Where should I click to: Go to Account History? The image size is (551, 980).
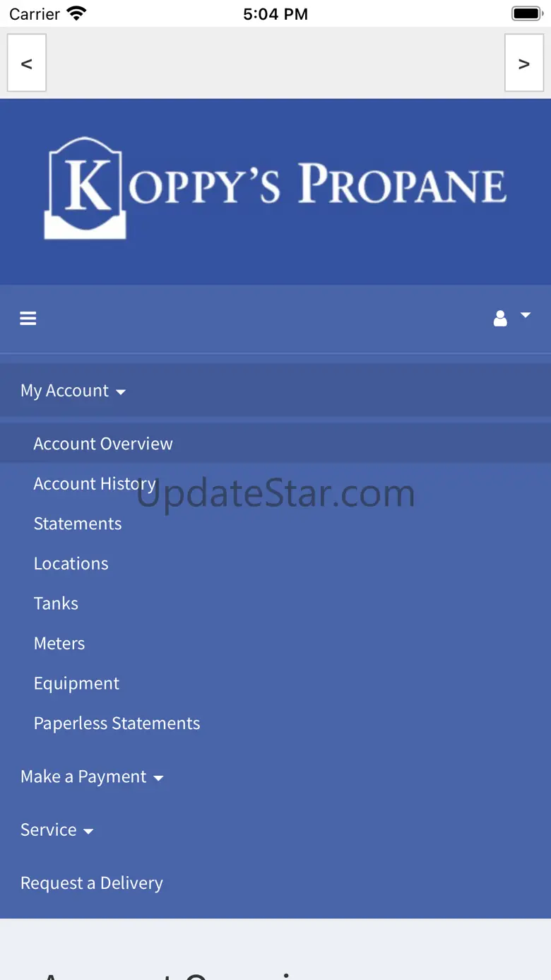pos(95,484)
